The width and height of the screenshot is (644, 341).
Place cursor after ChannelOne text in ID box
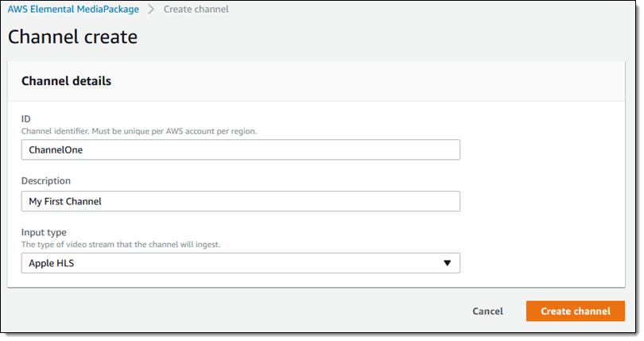tap(83, 150)
